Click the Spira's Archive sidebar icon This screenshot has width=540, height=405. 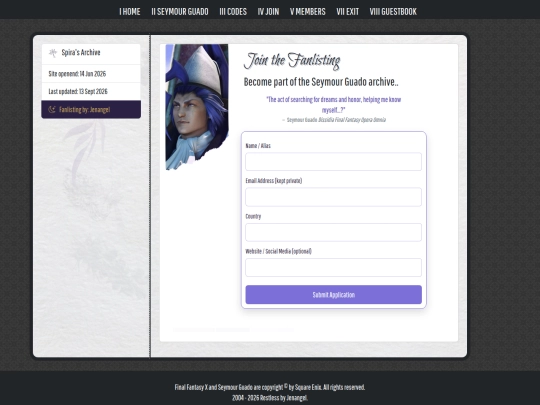(x=53, y=53)
